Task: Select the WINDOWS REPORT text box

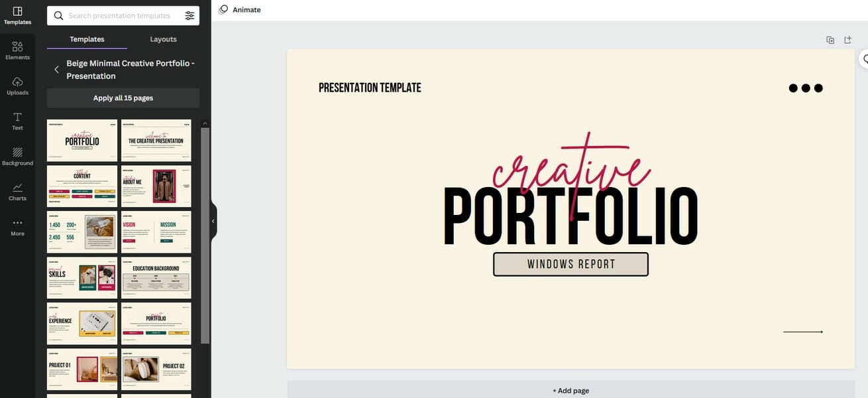Action: coord(570,264)
